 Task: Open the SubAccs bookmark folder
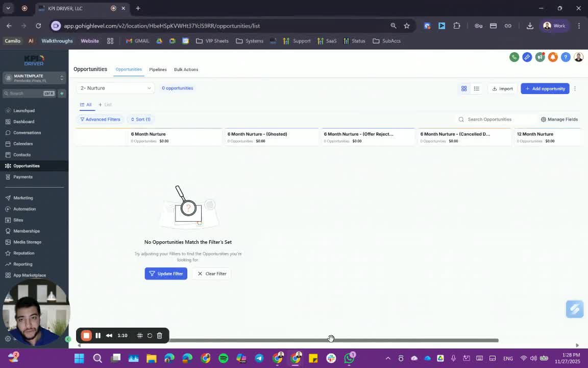[x=386, y=41]
